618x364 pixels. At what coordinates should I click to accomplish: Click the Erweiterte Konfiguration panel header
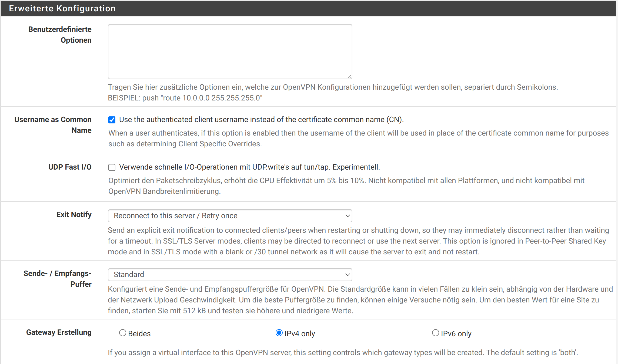click(62, 8)
